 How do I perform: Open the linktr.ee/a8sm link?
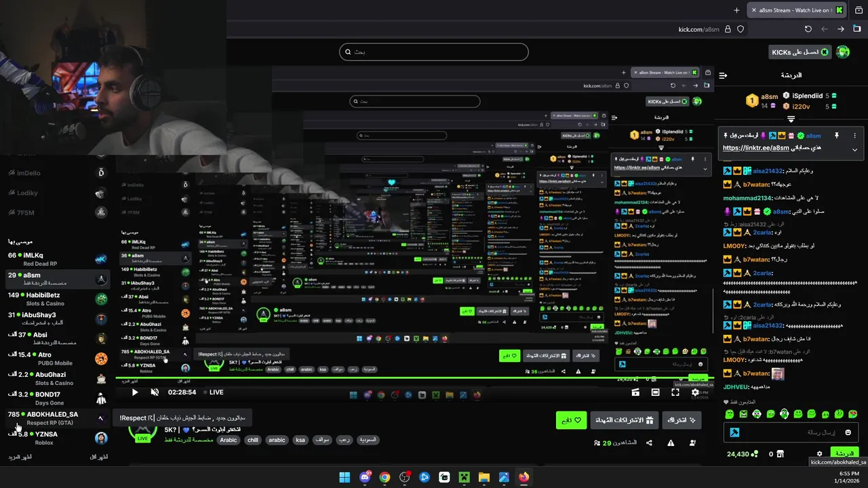click(x=756, y=148)
